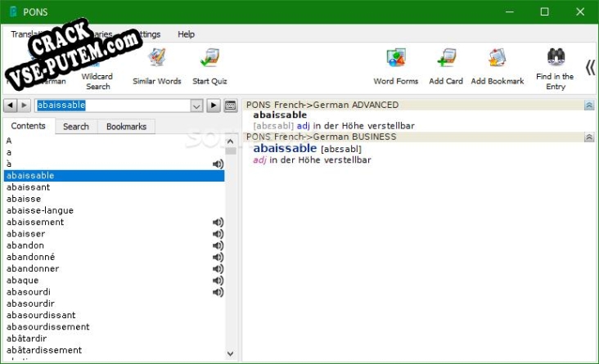599x364 pixels.
Task: Click the back navigation arrow button
Action: (10, 106)
